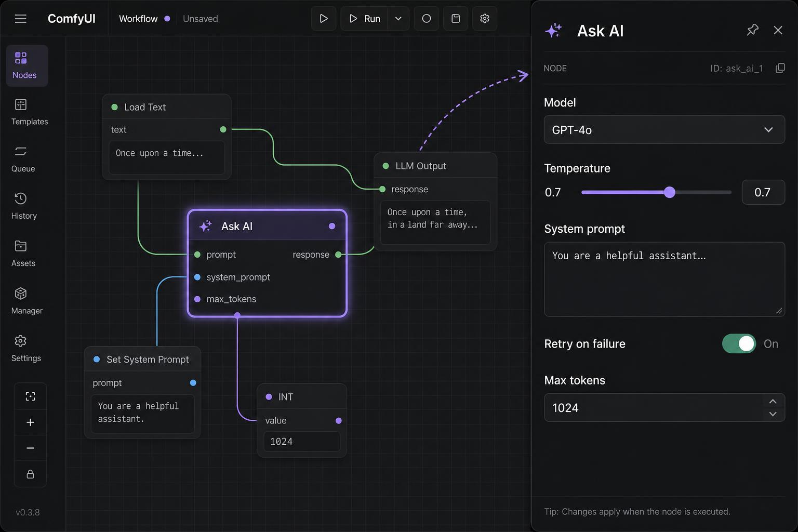Select the LLM Output node header
This screenshot has height=532, width=798.
coord(435,166)
